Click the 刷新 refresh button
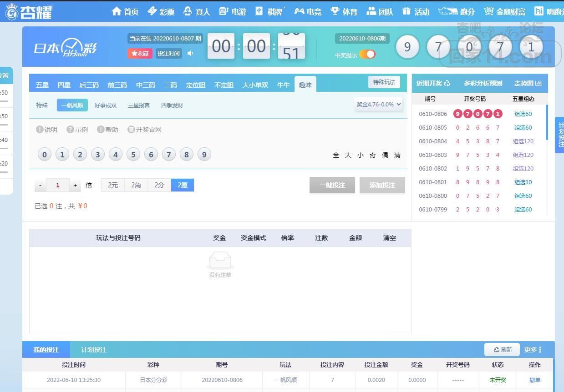564x392 pixels. [502, 350]
